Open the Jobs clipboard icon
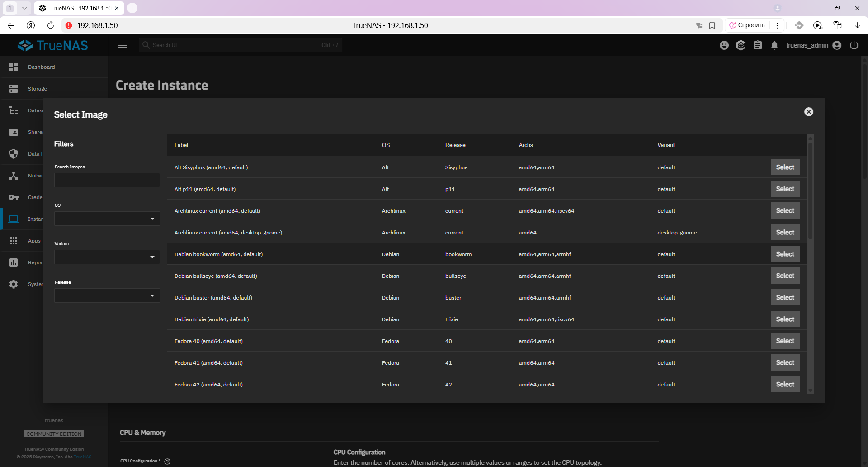868x467 pixels. pyautogui.click(x=758, y=45)
